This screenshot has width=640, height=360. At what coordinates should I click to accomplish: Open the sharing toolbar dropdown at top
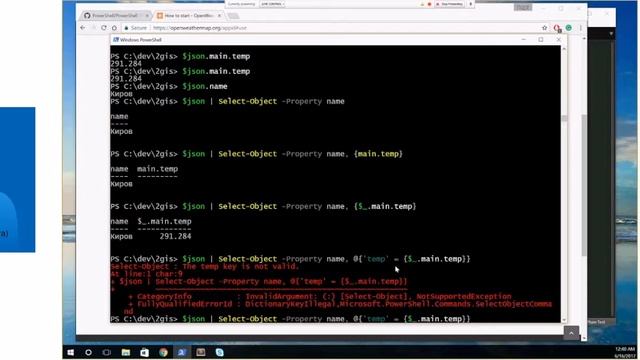tap(272, 4)
